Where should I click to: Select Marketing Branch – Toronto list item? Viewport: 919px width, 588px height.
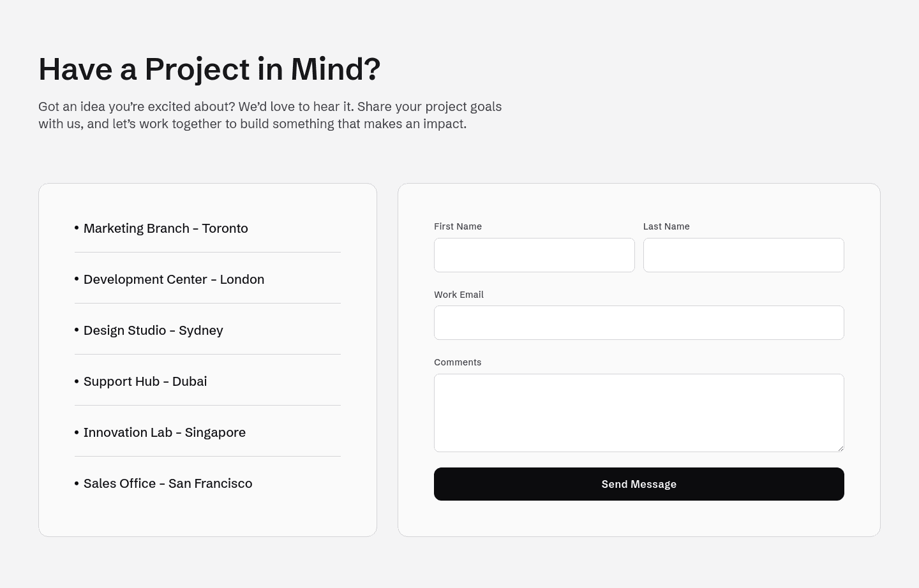tap(165, 228)
